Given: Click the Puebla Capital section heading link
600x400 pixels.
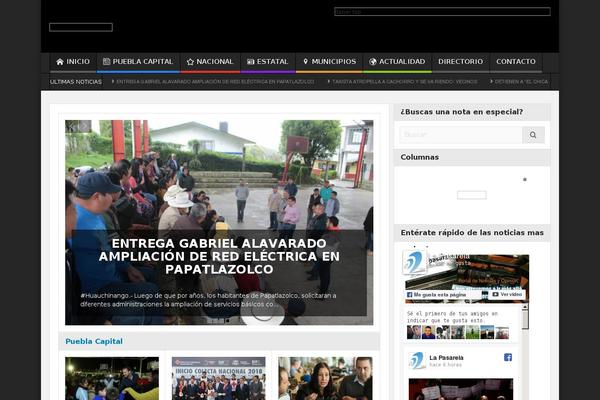Looking at the screenshot, I should pyautogui.click(x=94, y=341).
